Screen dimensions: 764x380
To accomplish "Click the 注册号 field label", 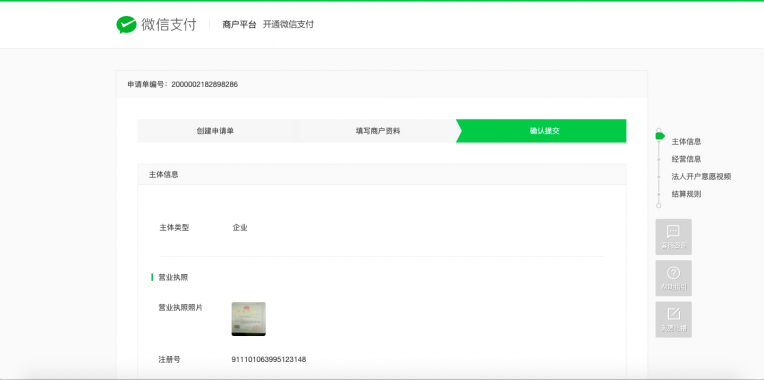I will coord(170,360).
